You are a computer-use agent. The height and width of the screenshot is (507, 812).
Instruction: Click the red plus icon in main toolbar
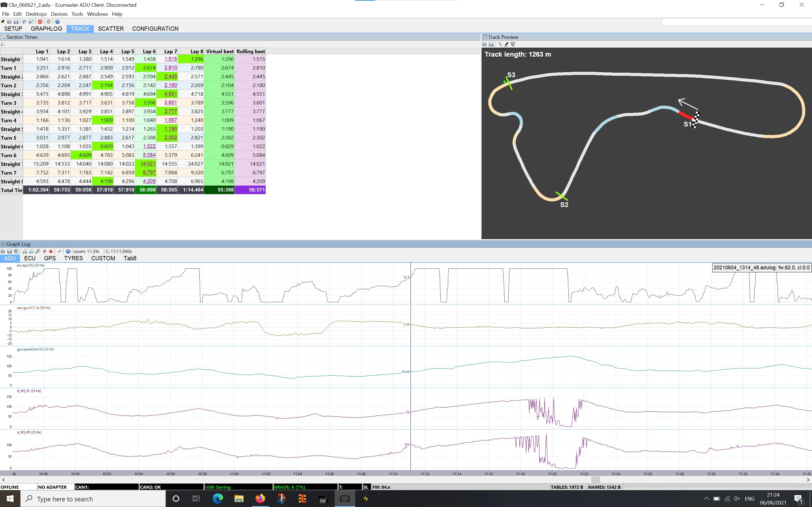40,22
